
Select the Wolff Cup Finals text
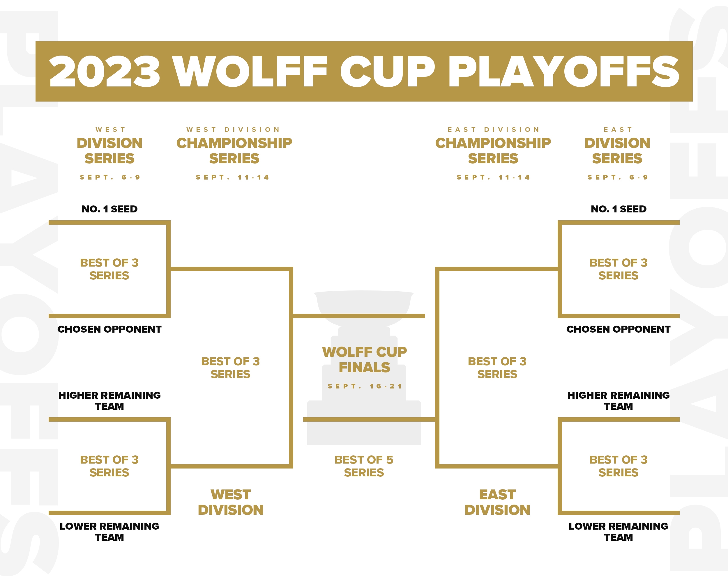click(x=364, y=360)
